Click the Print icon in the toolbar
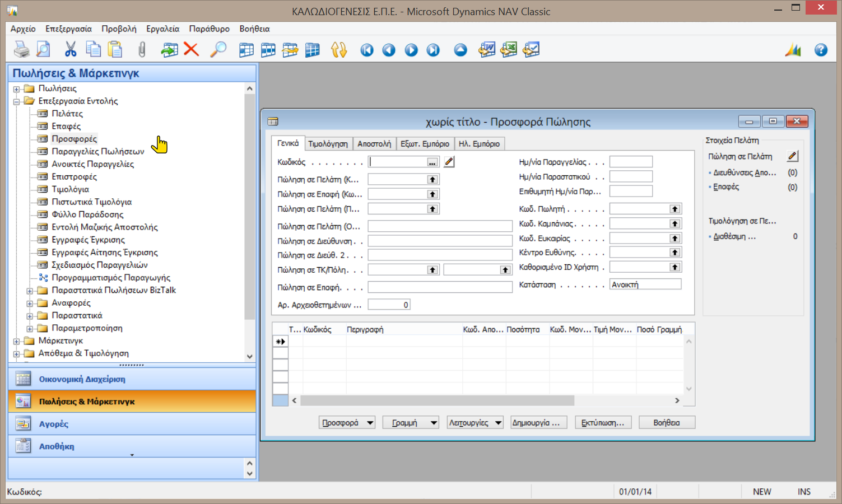Screen dimensions: 842x504 click(22, 50)
